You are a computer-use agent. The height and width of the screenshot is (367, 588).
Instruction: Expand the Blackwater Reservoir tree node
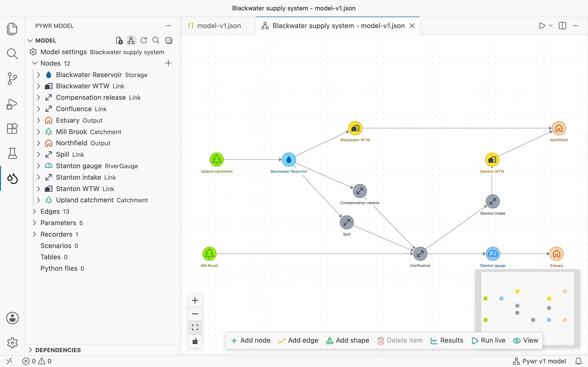point(38,75)
